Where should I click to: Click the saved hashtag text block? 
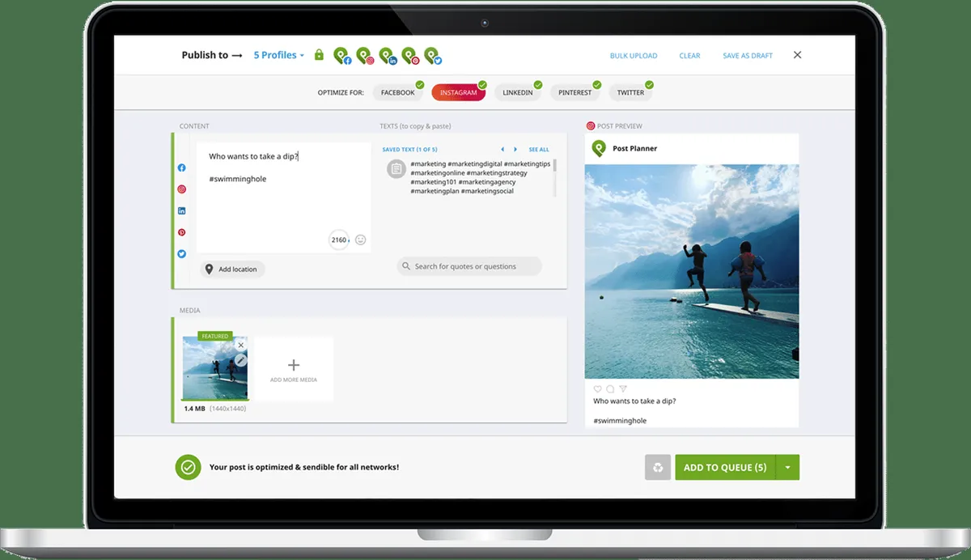[480, 177]
